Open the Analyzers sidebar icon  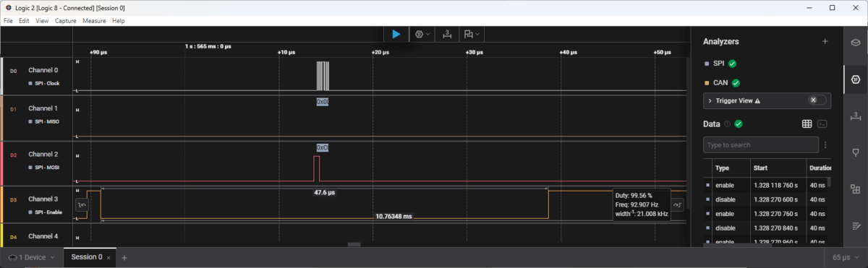(855, 78)
